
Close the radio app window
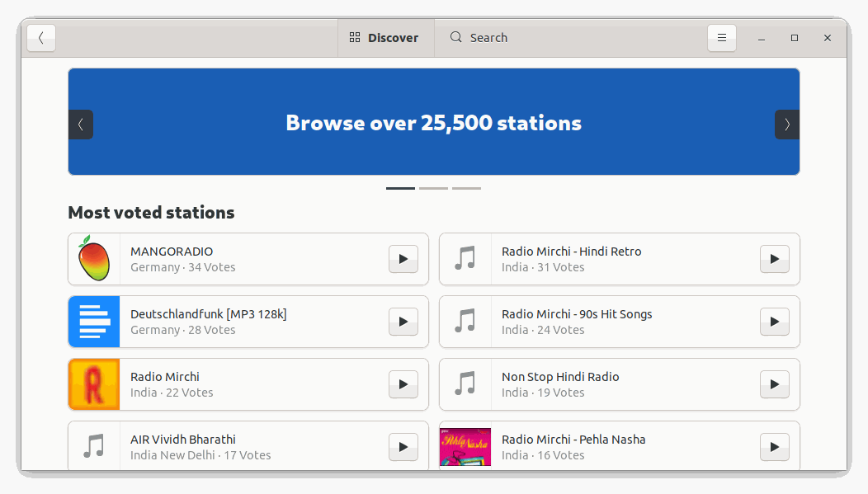pyautogui.click(x=828, y=38)
